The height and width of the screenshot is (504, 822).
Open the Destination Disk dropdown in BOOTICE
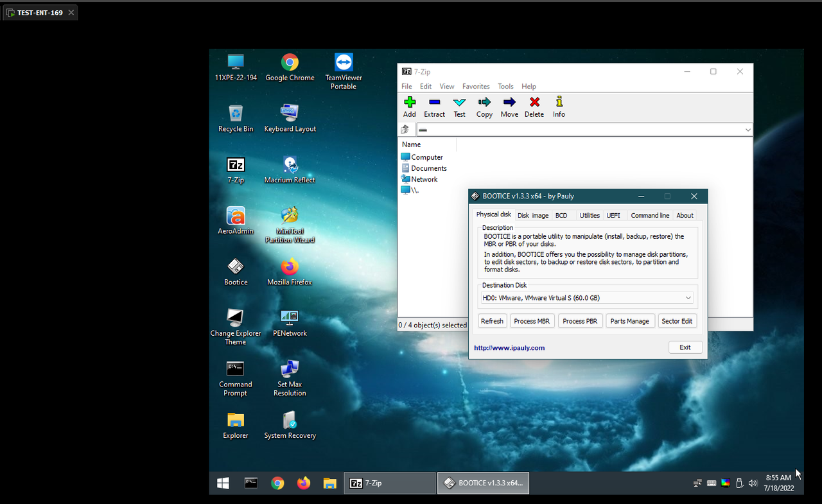pos(688,298)
